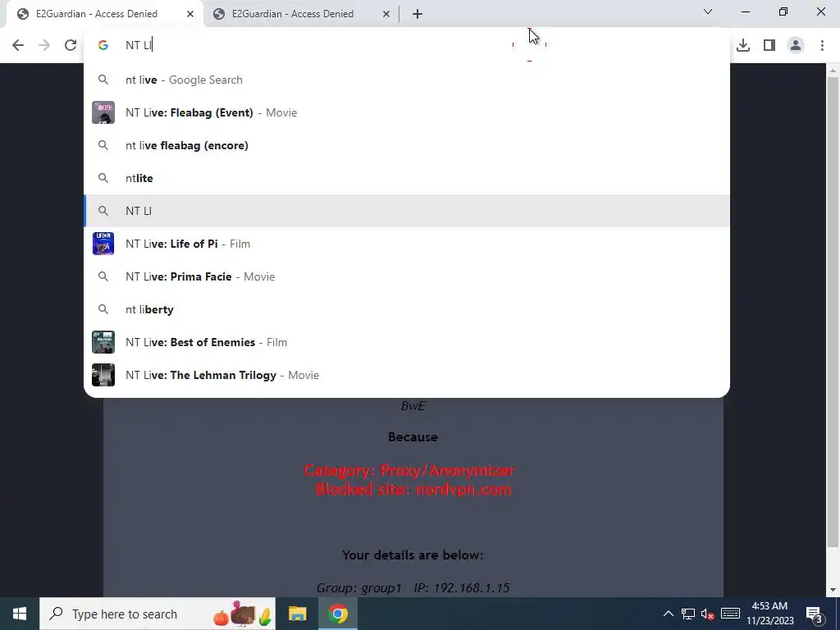Show hidden system tray icons
Image resolution: width=840 pixels, height=630 pixels.
click(x=668, y=614)
